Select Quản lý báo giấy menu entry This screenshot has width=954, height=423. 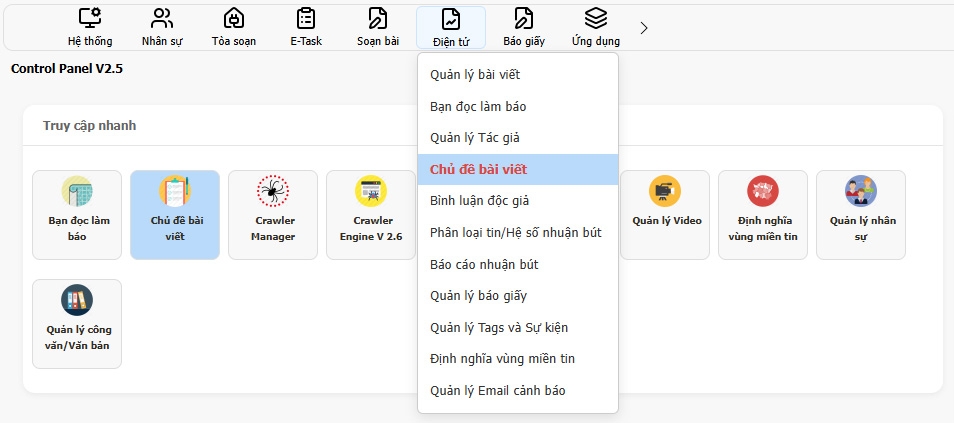518,296
